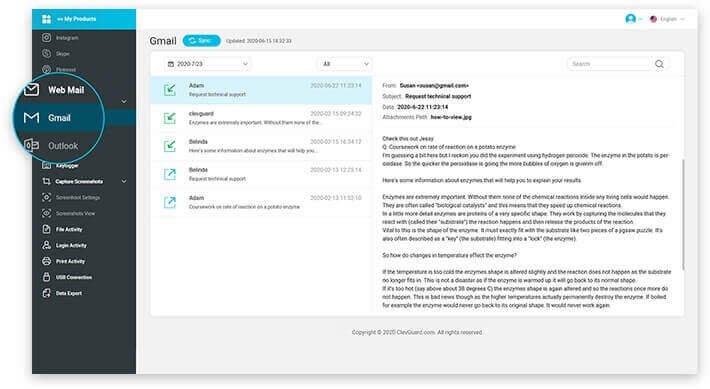Click the Screenshots View eye icon
Image resolution: width=710 pixels, height=389 pixels.
coord(47,213)
